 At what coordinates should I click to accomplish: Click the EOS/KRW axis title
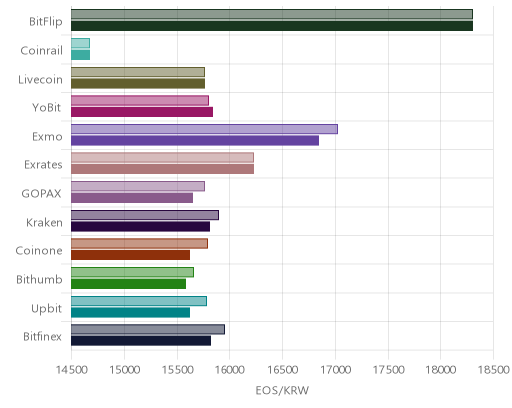(x=282, y=390)
